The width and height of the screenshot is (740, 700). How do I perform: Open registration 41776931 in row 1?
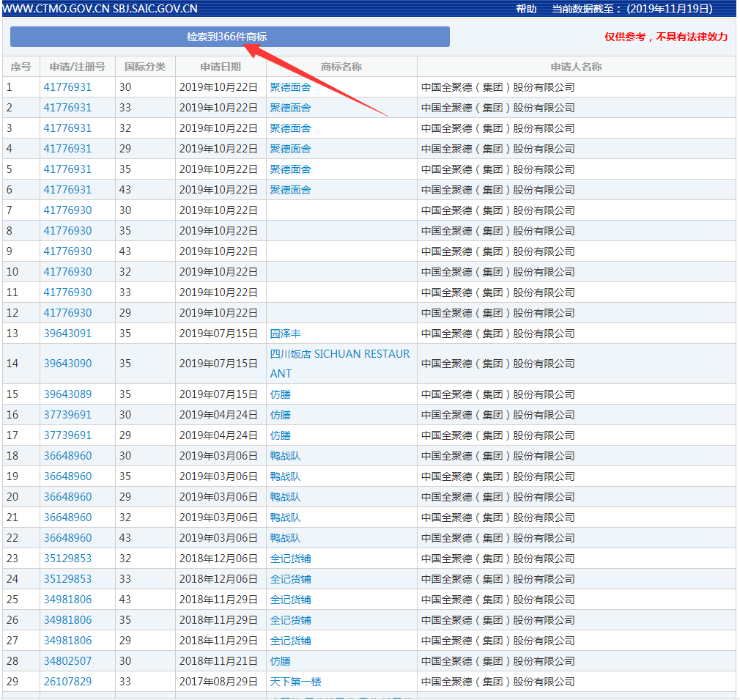coord(67,87)
